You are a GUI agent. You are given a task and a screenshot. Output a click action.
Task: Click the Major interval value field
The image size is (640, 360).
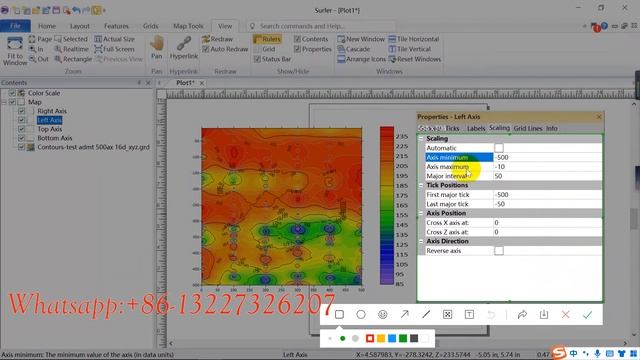tap(547, 176)
